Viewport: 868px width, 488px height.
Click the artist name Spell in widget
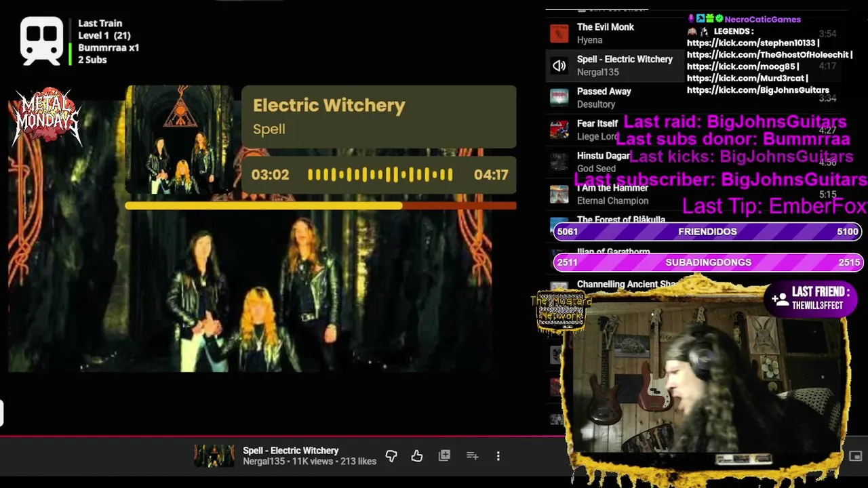(x=269, y=129)
